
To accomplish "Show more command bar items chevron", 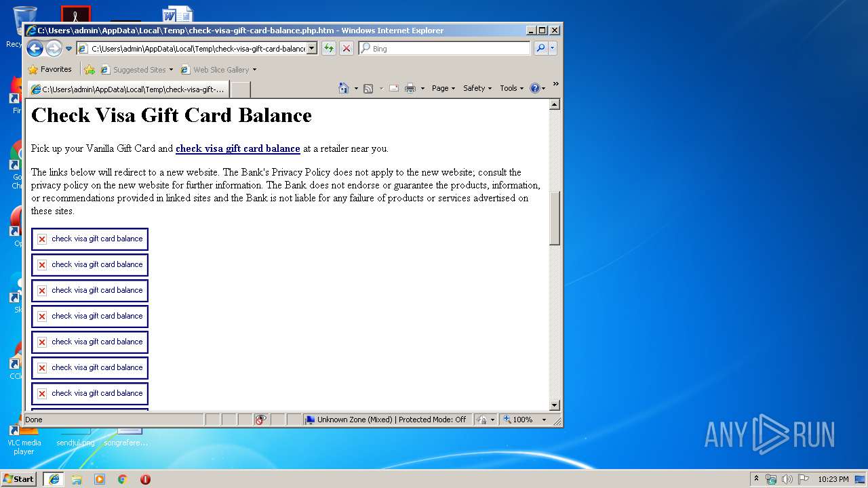I will coord(555,84).
